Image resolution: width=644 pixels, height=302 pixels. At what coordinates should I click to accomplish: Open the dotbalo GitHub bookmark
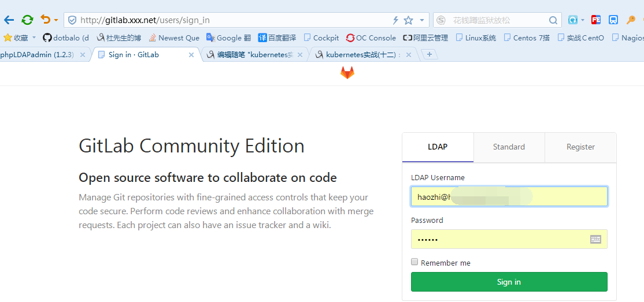point(66,38)
